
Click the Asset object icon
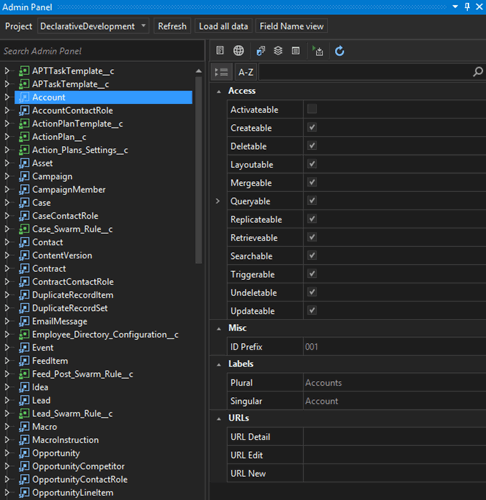24,163
